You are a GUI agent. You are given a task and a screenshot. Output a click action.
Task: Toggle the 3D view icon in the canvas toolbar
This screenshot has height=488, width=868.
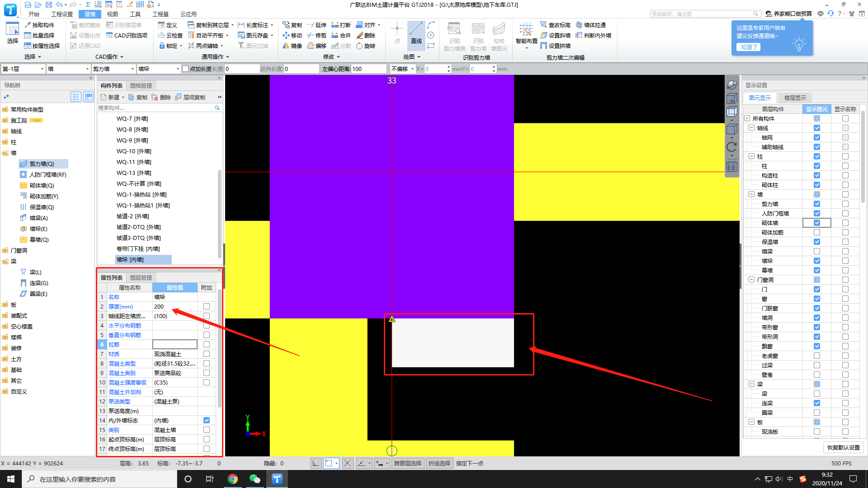click(x=732, y=98)
